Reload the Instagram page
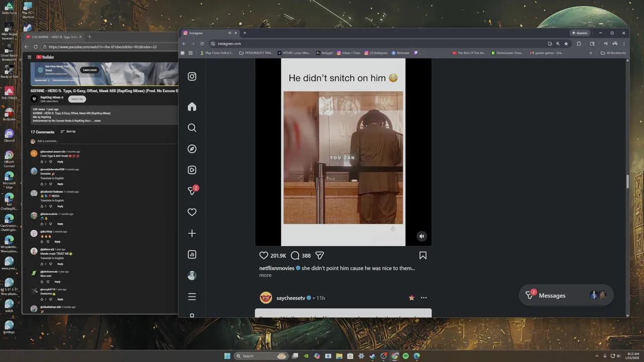Screen dimensions: 644x362 [202, 44]
